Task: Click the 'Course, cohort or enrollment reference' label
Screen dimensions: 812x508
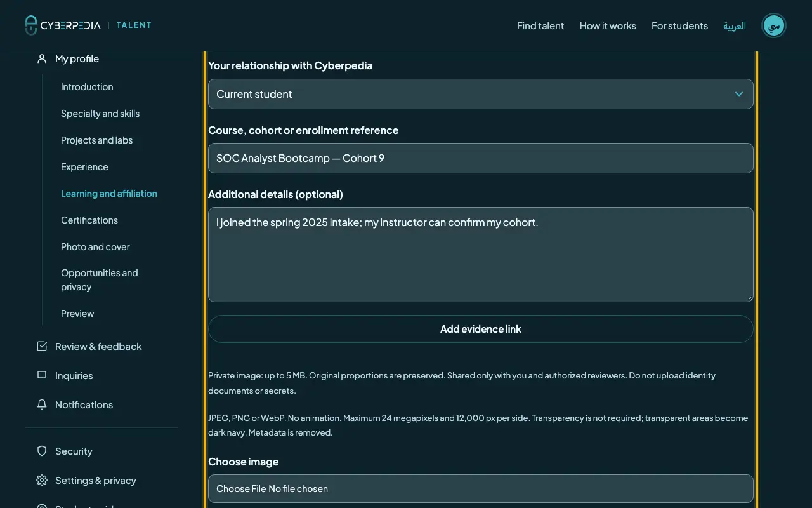Action: pos(303,130)
